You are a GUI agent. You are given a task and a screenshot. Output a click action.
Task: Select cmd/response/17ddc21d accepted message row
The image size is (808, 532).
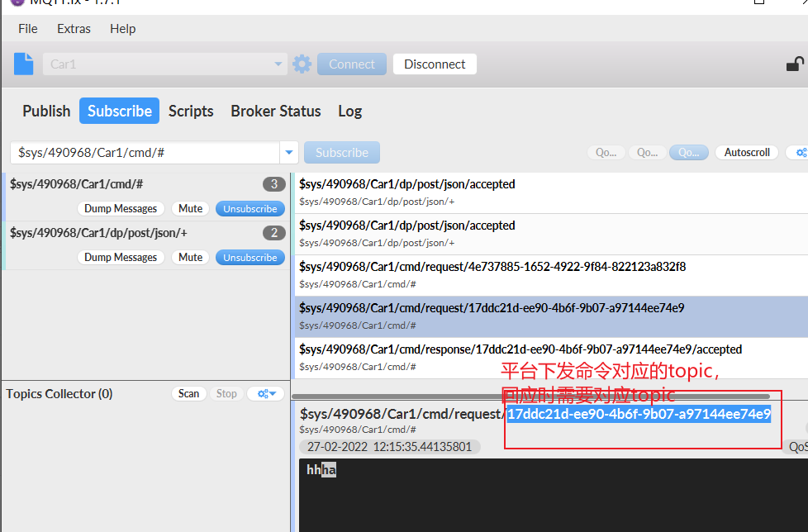pyautogui.click(x=551, y=358)
